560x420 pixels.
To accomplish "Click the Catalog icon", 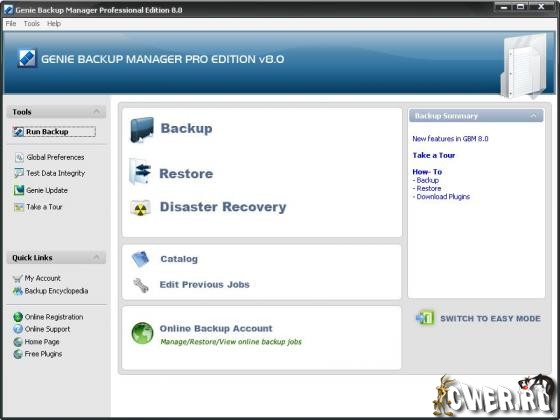I will (x=140, y=259).
